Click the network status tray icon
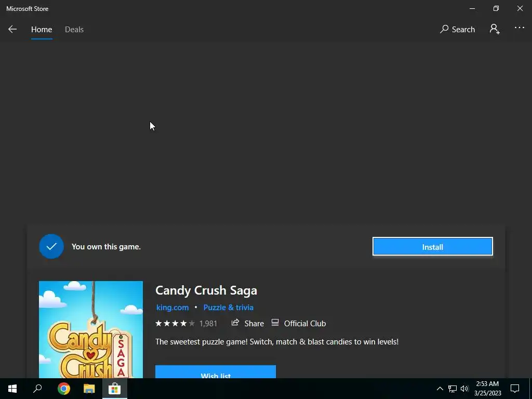The image size is (532, 399). (453, 389)
